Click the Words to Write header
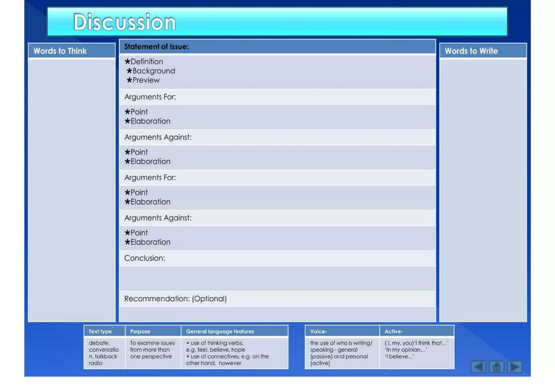The height and width of the screenshot is (392, 555). coord(483,51)
